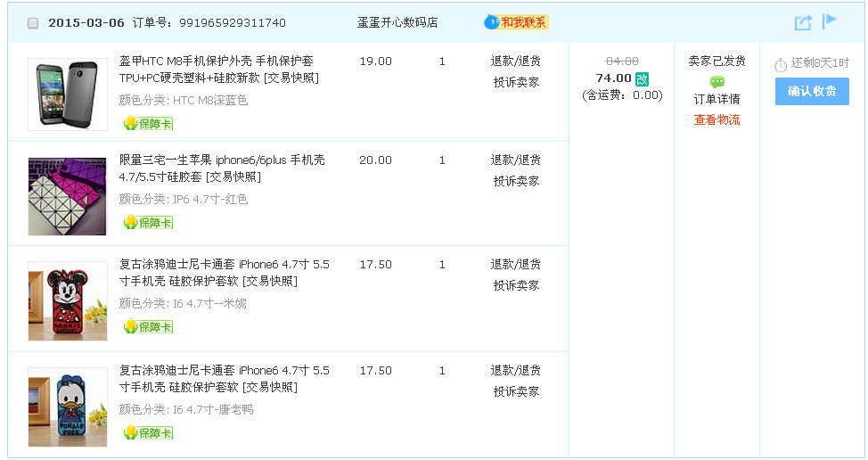Open the green message bubble under 卖家已发货
The width and height of the screenshot is (868, 460).
pos(717,82)
